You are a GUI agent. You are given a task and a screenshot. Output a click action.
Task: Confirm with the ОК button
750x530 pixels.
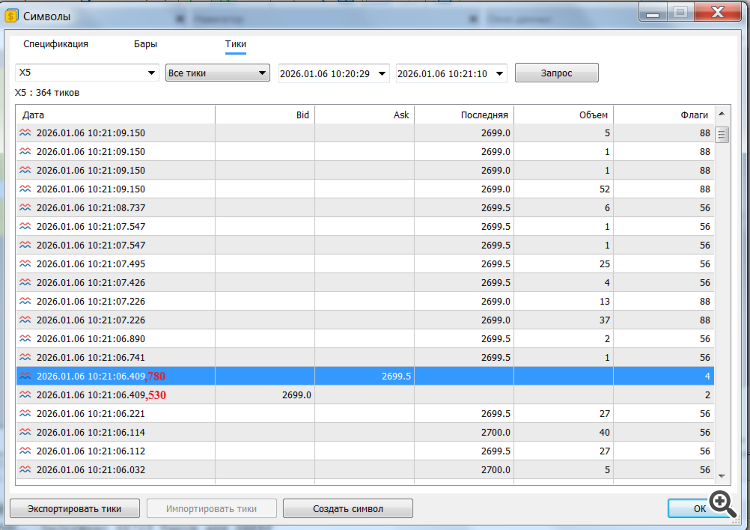(x=699, y=508)
